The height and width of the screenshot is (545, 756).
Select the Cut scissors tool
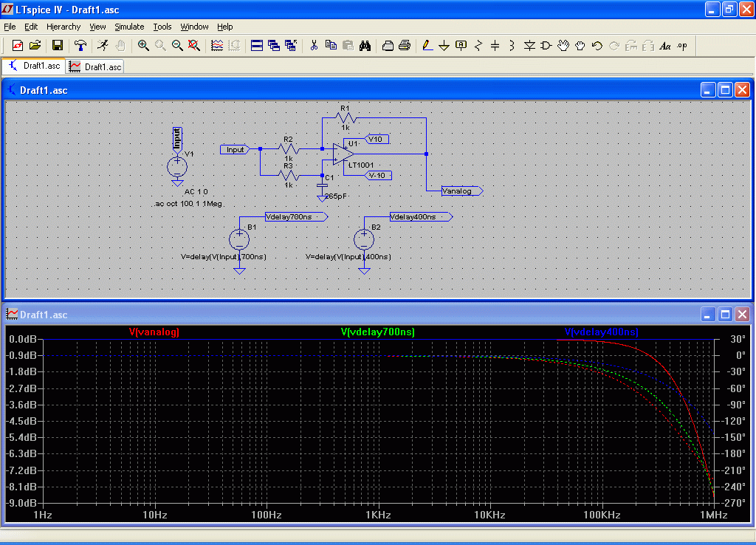(x=314, y=45)
